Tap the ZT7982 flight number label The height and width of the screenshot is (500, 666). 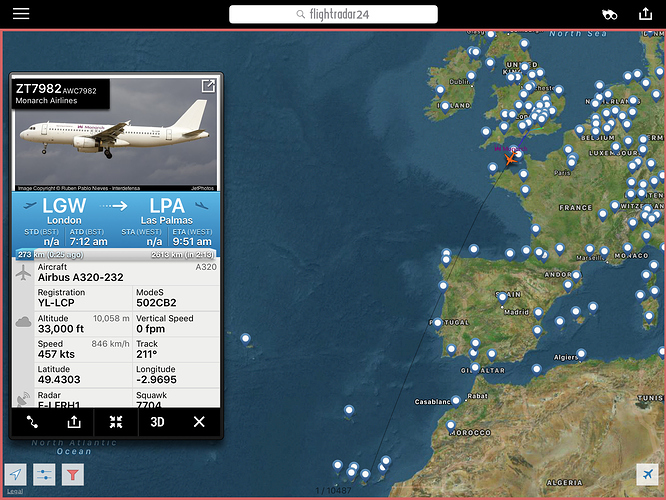(x=39, y=88)
